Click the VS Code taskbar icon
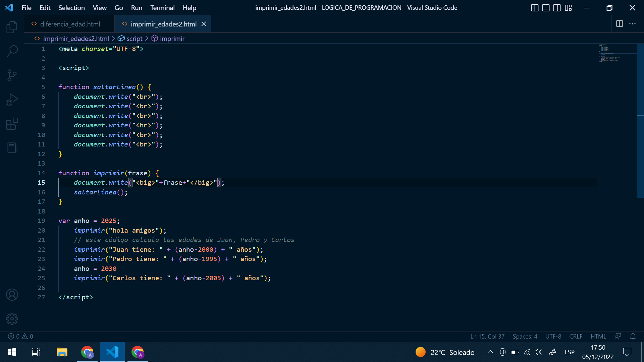Screen dimensions: 644x362 click(112, 352)
